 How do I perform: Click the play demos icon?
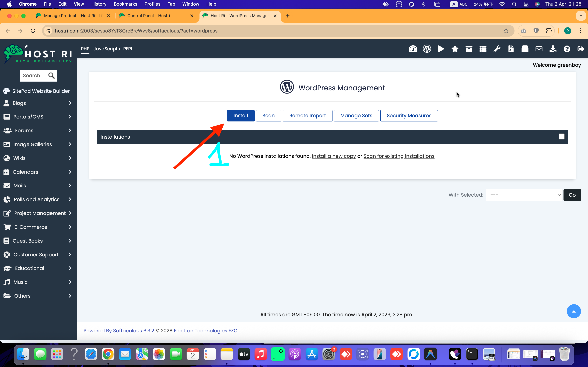[441, 49]
